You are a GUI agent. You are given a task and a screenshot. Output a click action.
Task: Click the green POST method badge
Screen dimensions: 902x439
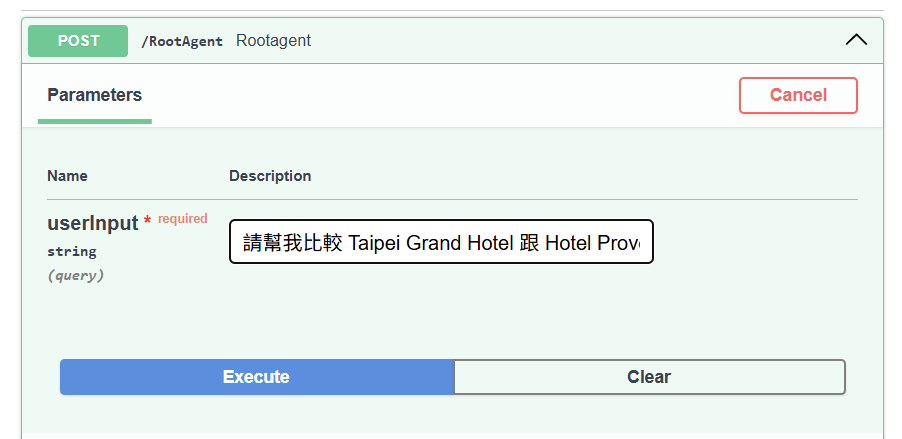pyautogui.click(x=78, y=41)
